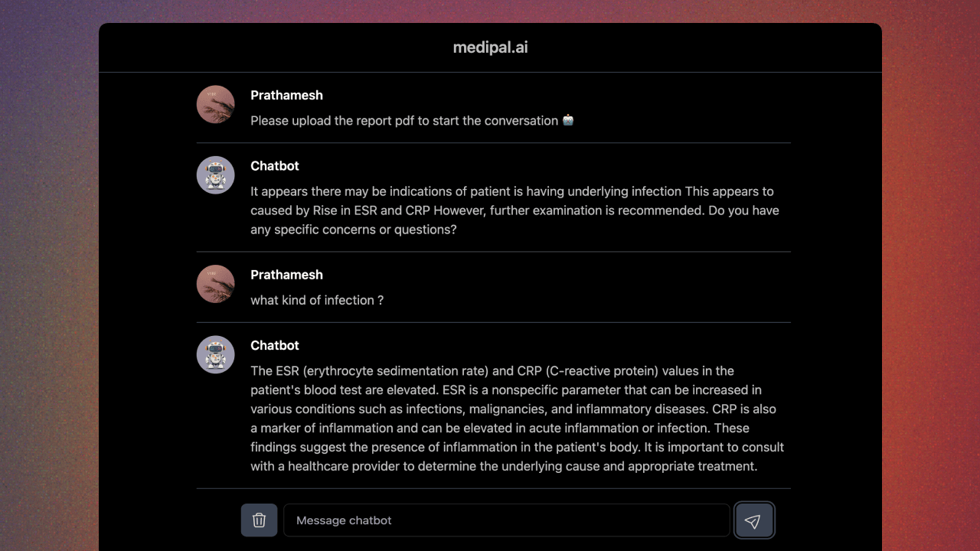Click the trash icon to clear chat
Viewport: 980px width, 551px height.
point(259,520)
